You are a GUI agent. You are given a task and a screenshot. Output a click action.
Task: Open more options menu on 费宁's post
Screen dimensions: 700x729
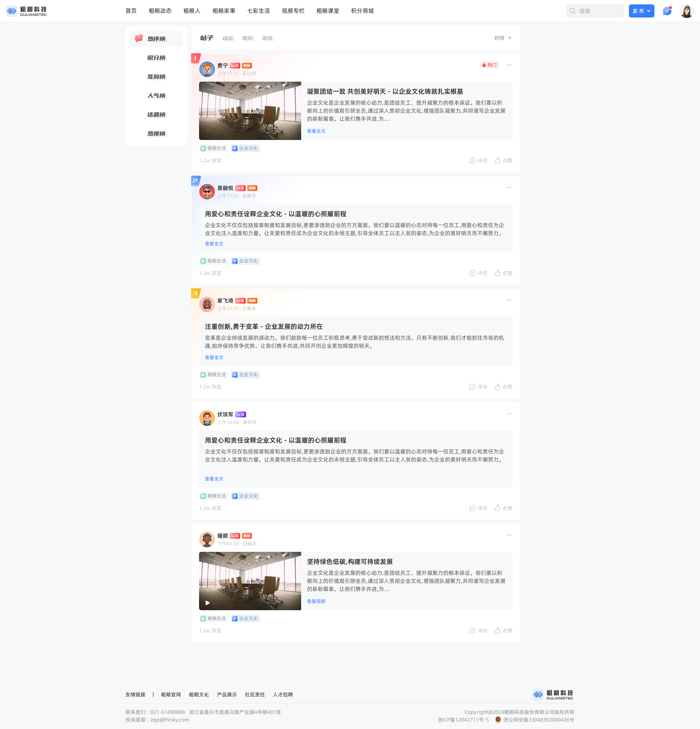[508, 65]
